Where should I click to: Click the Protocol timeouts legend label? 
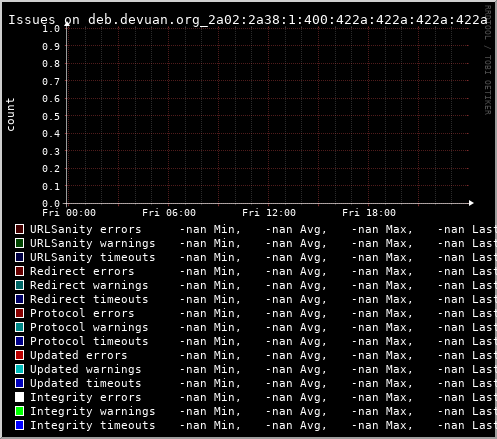pos(89,341)
